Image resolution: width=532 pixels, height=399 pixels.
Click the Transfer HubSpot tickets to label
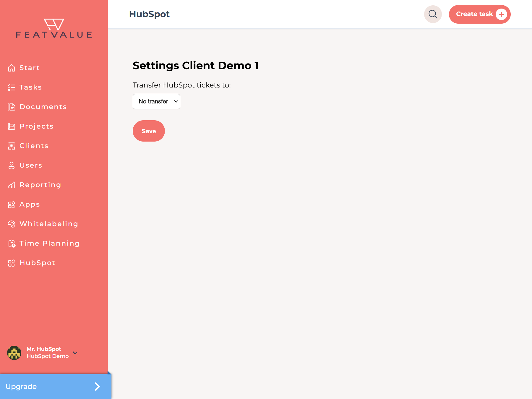(181, 85)
